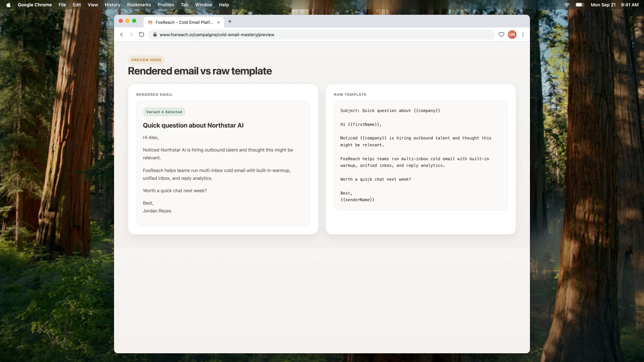Open the History menu
The width and height of the screenshot is (644, 362).
pyautogui.click(x=112, y=5)
